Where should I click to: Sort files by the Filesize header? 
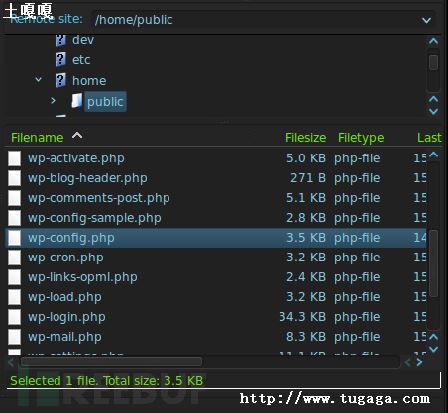[x=305, y=138]
